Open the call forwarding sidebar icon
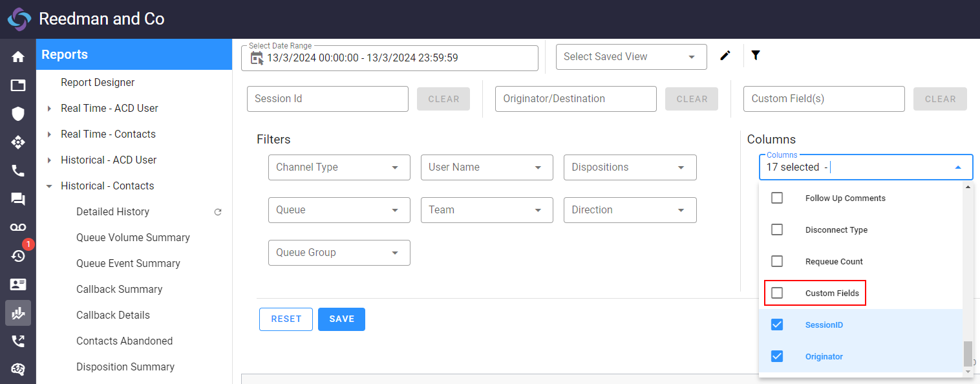 pyautogui.click(x=18, y=341)
